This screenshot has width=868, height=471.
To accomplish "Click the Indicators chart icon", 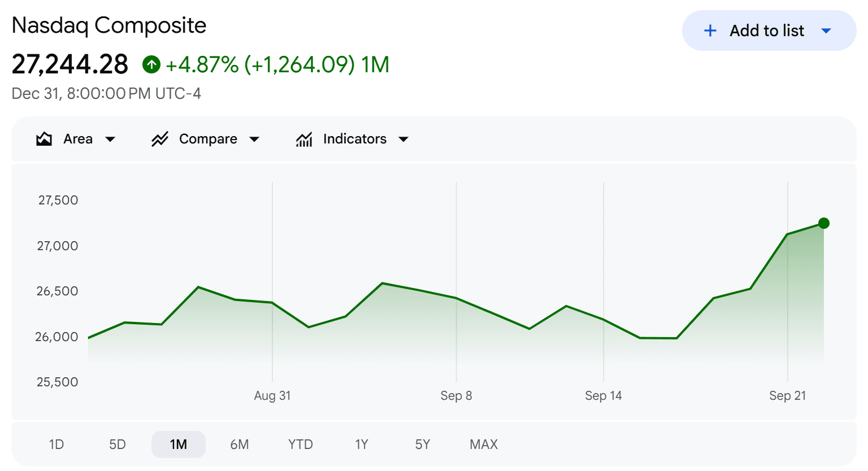I will (x=304, y=139).
